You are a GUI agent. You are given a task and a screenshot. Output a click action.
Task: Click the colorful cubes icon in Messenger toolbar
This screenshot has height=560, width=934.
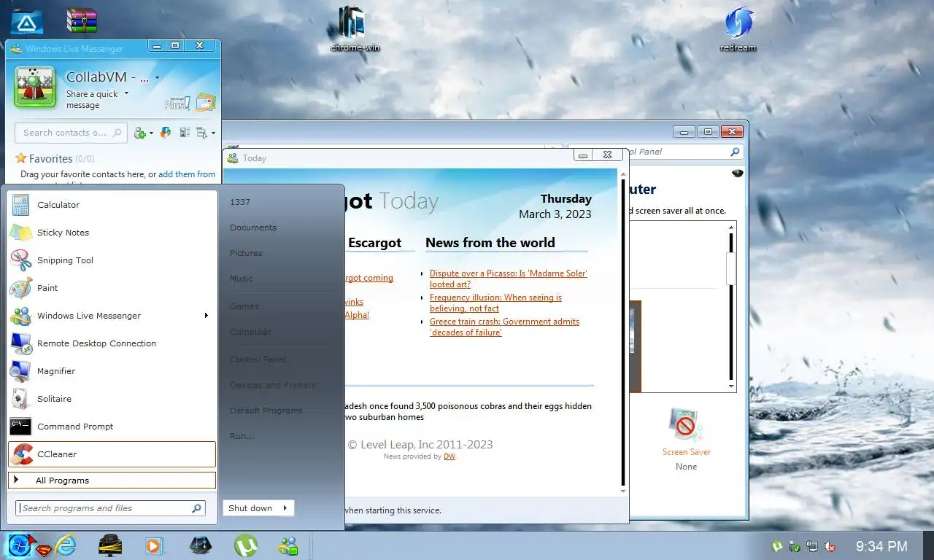pos(166,133)
